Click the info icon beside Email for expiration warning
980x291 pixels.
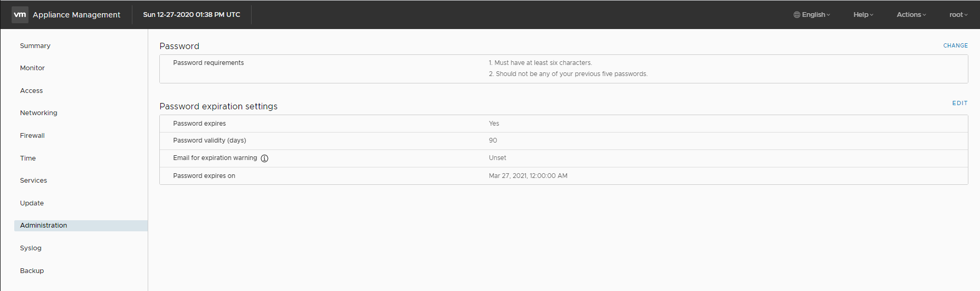point(265,158)
